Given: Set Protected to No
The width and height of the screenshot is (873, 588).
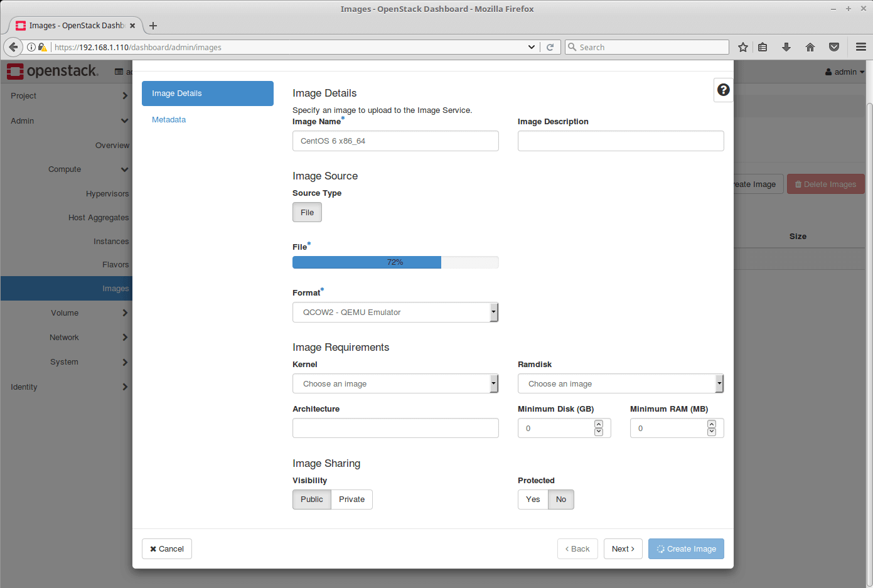Looking at the screenshot, I should click(561, 500).
